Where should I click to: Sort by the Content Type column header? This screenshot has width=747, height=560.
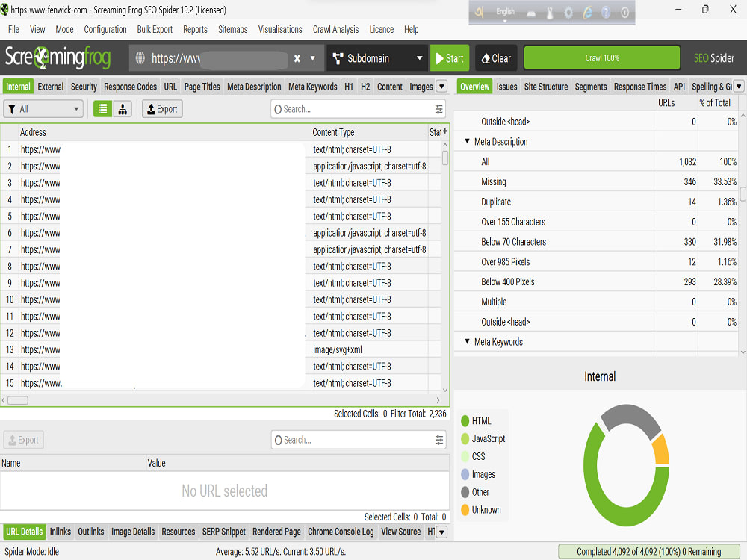point(369,132)
